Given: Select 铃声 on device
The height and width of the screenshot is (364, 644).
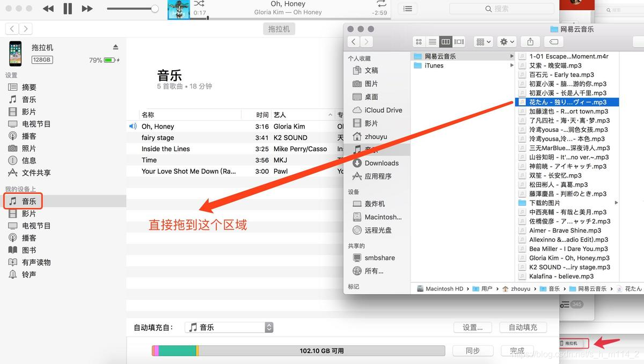Looking at the screenshot, I should click(29, 274).
